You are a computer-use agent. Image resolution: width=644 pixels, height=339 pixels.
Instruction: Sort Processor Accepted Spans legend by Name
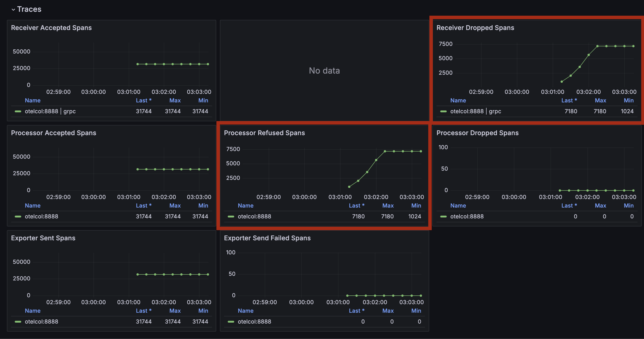tap(33, 205)
